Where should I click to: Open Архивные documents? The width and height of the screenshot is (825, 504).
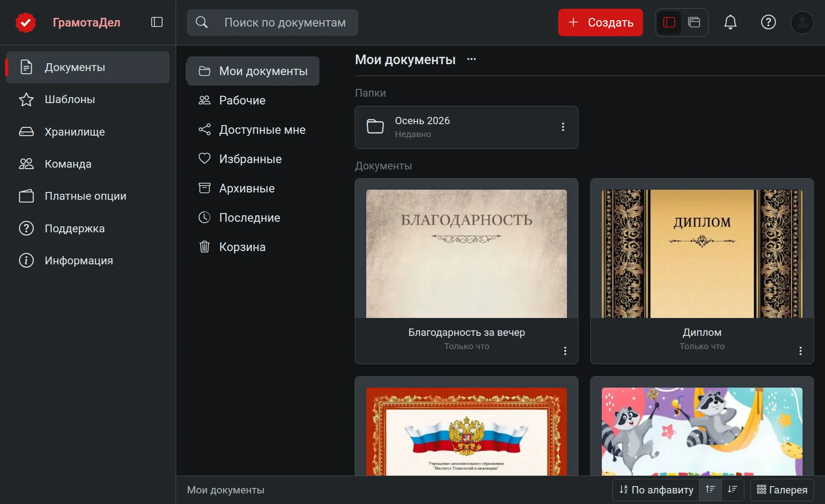253,188
